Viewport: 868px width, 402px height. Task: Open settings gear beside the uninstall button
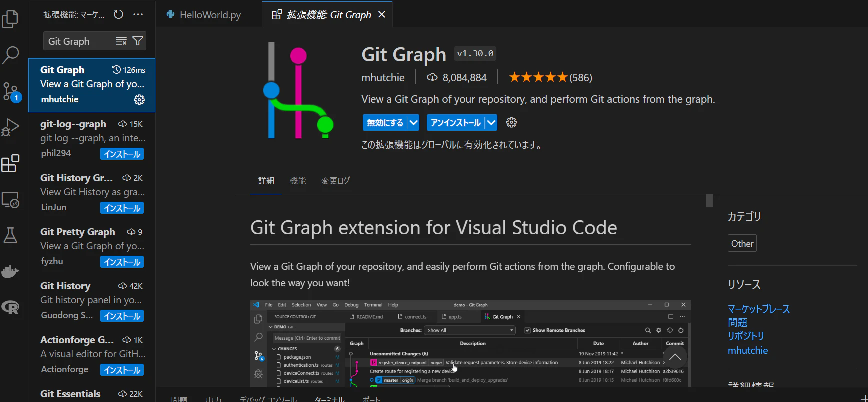[x=511, y=122]
